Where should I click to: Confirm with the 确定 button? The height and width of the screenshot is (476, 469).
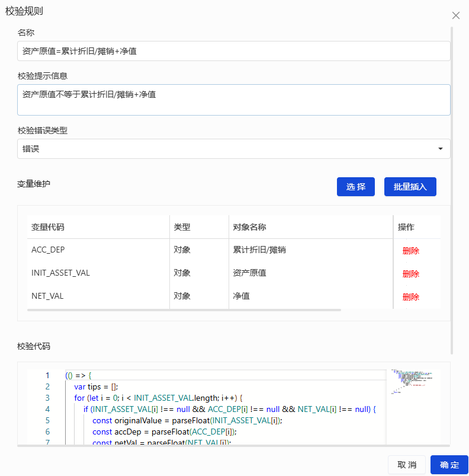pos(449,465)
